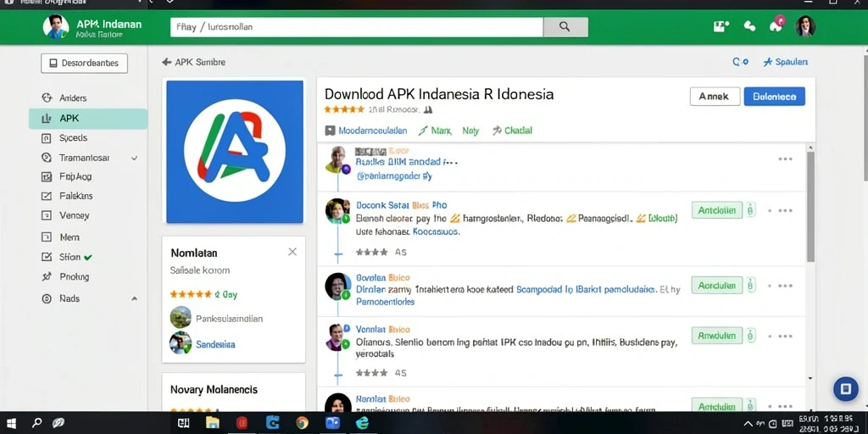Click the search input field

(x=357, y=27)
